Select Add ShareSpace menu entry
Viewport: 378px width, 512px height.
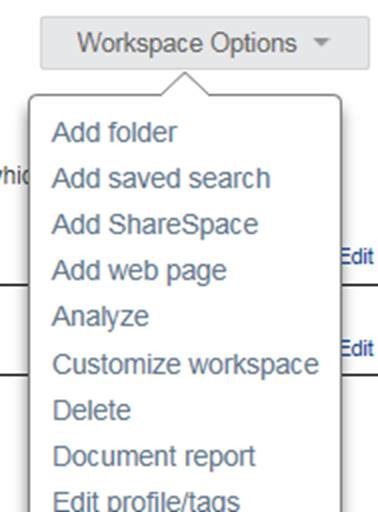point(155,224)
